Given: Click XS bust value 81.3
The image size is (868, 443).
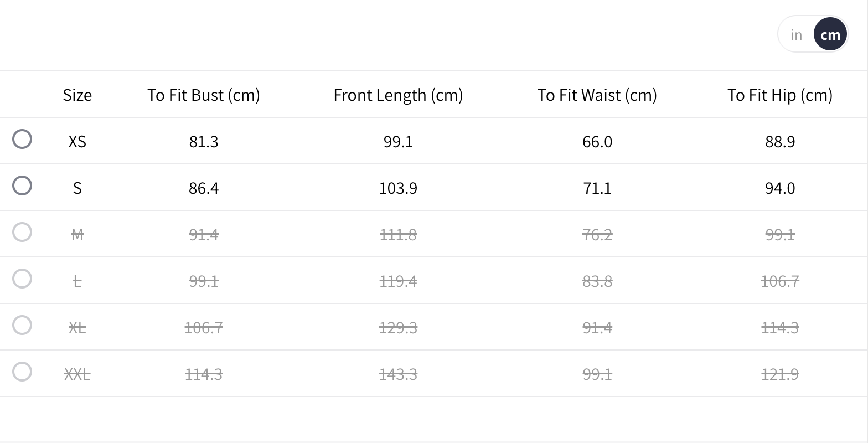Looking at the screenshot, I should (204, 142).
